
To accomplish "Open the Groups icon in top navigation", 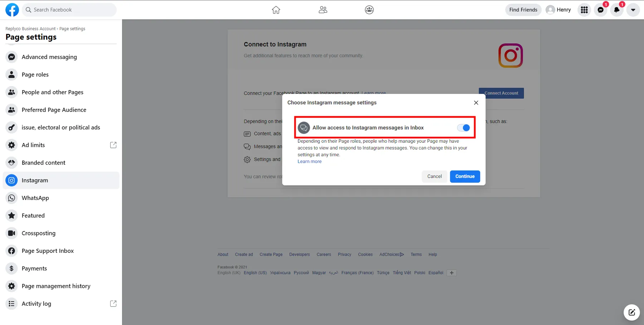I will (369, 10).
